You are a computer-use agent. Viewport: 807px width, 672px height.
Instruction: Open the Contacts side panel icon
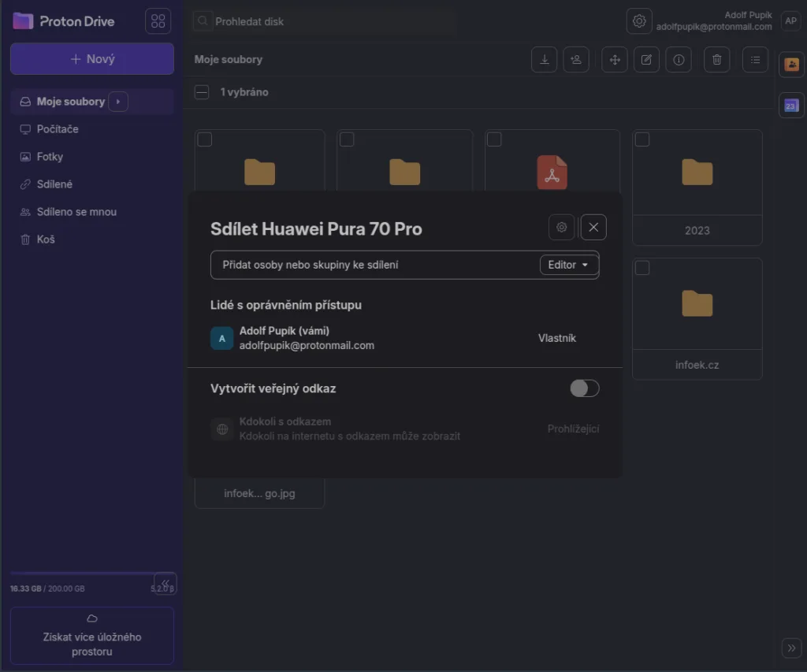coord(791,65)
